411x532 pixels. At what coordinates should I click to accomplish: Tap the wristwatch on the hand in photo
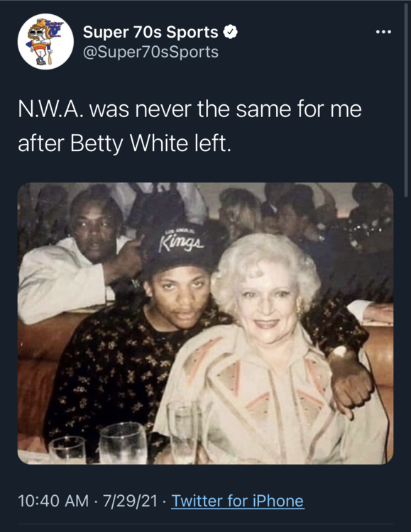pos(339,350)
